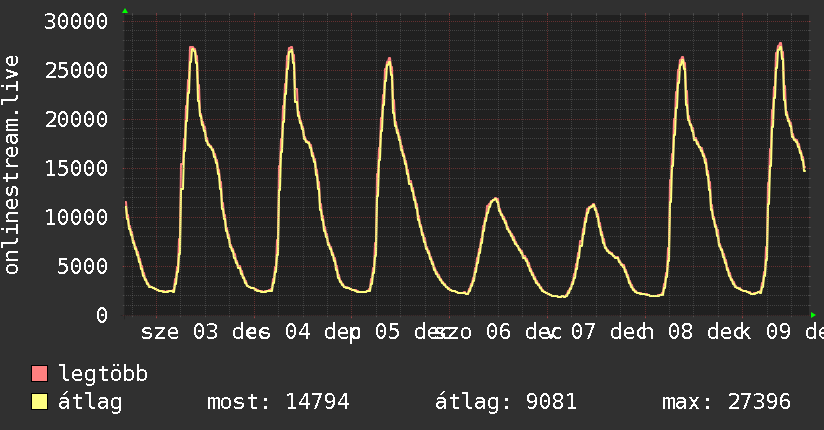Click the 10000 y-axis label
Image resolution: width=824 pixels, height=430 pixels.
(76, 217)
